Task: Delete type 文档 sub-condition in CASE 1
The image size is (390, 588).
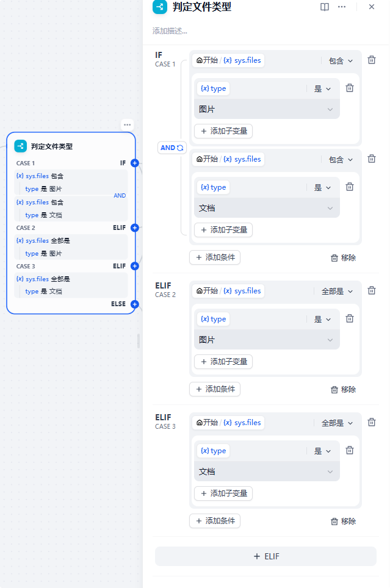Action: pos(350,187)
